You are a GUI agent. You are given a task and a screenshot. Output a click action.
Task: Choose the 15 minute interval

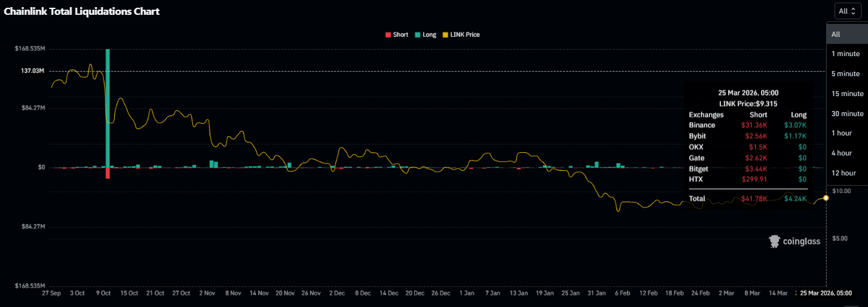point(847,94)
